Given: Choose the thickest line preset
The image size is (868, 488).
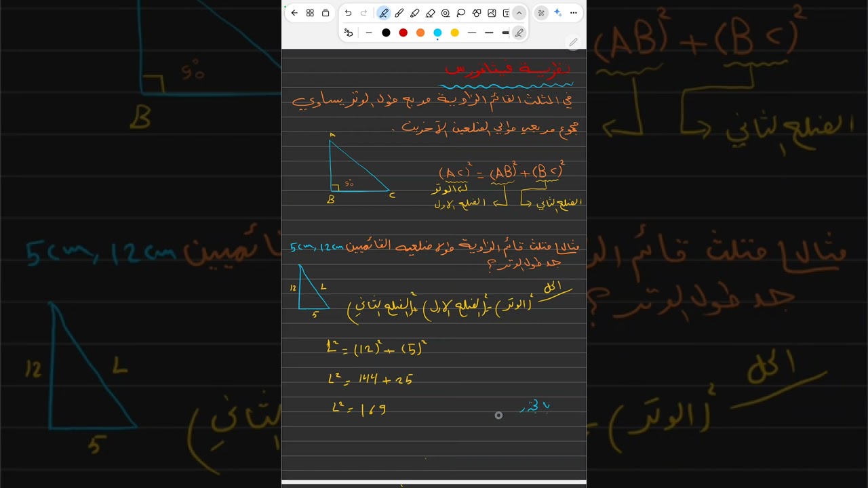Looking at the screenshot, I should [x=505, y=33].
